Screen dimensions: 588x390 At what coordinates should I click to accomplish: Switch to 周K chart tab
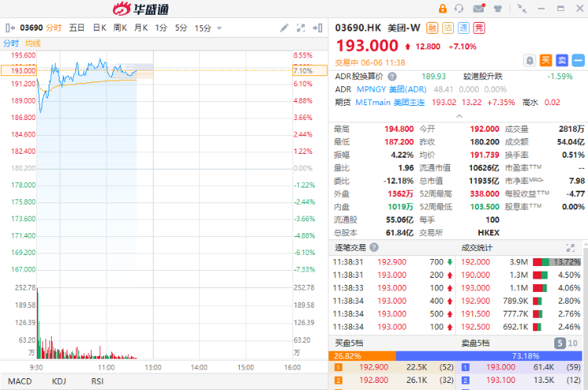coord(120,27)
